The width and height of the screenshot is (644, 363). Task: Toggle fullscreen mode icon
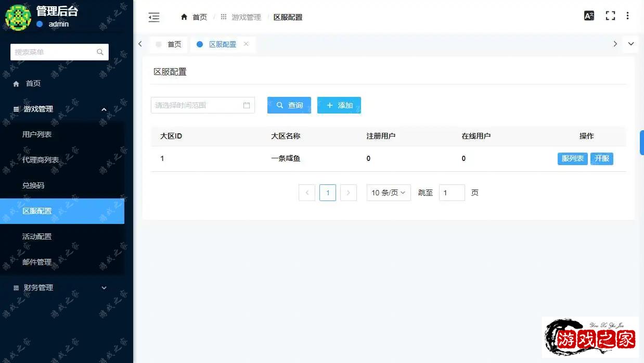pos(610,16)
